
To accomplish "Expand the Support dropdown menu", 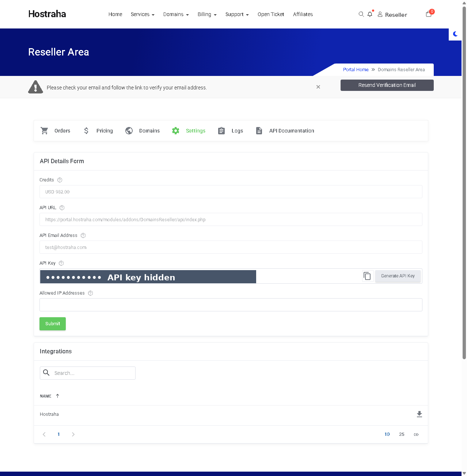I will [x=237, y=14].
